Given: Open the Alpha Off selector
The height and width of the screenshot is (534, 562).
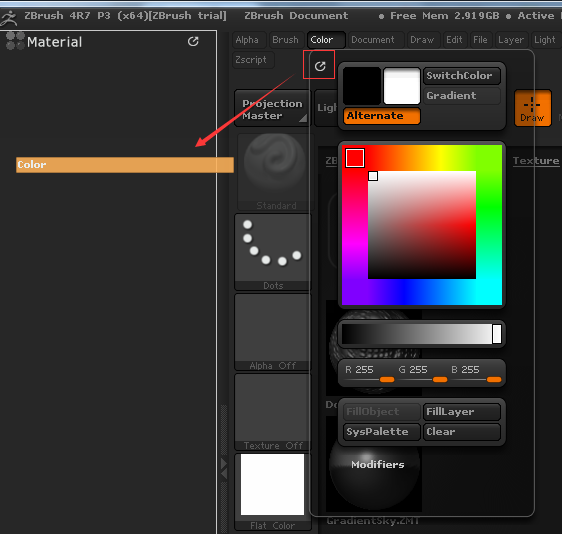Looking at the screenshot, I should click(273, 332).
